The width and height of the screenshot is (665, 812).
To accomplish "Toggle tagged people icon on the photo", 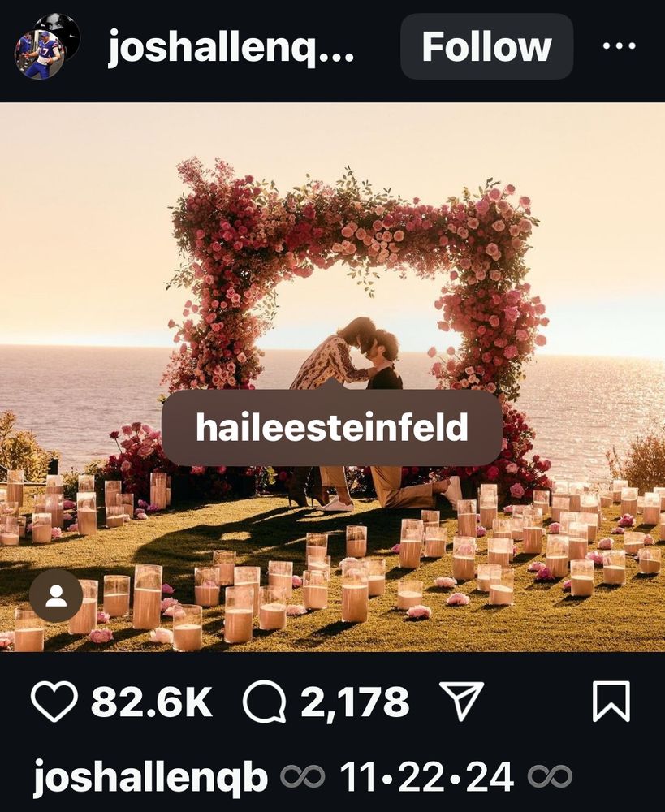I will (x=56, y=596).
